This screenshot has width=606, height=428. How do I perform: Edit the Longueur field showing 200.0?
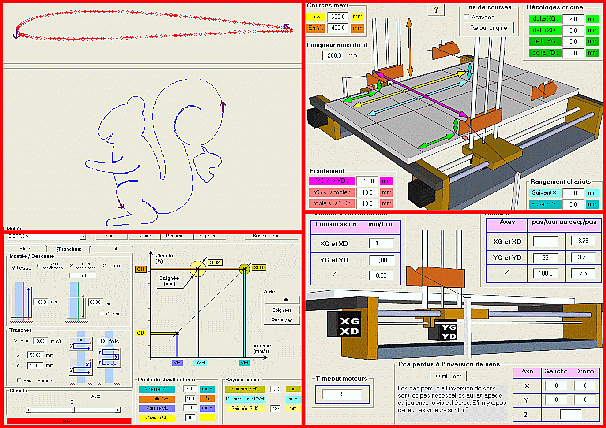point(334,56)
